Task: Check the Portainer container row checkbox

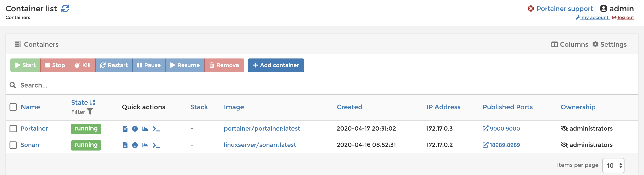Action: (13, 129)
